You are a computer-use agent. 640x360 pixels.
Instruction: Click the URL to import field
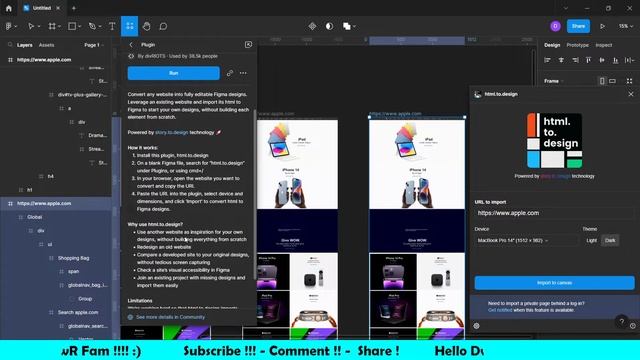coord(554,213)
